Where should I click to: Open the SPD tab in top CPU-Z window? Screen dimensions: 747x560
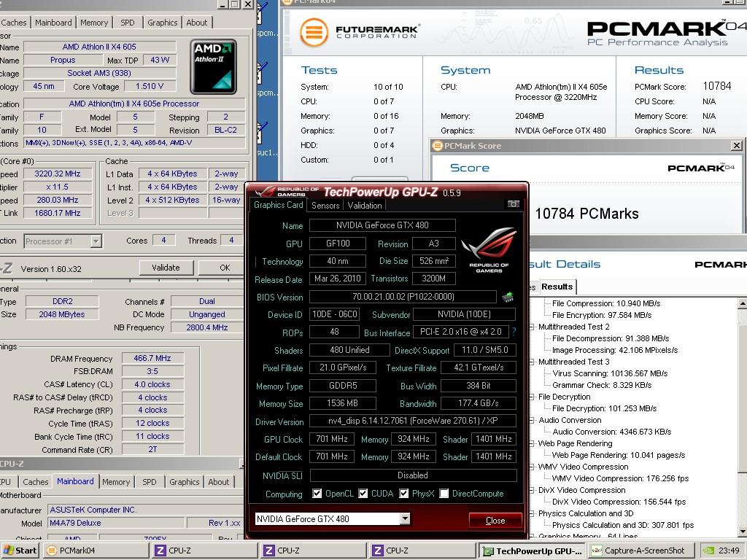127,23
